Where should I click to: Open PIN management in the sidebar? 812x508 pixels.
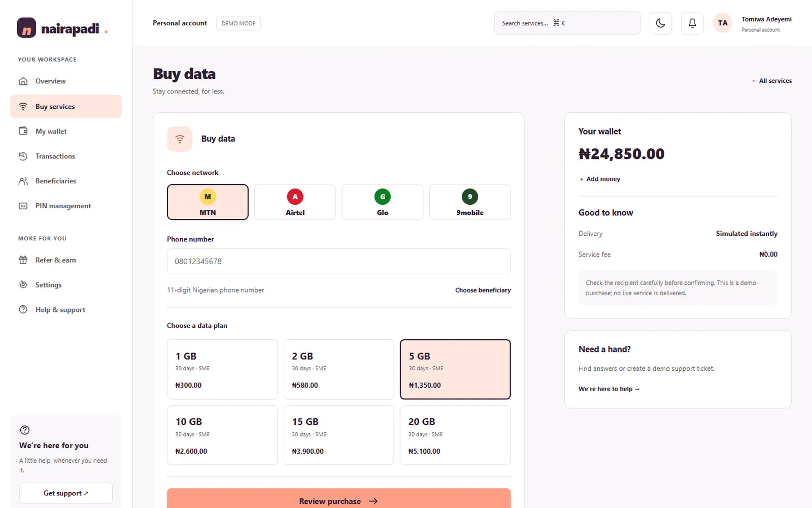[66, 206]
